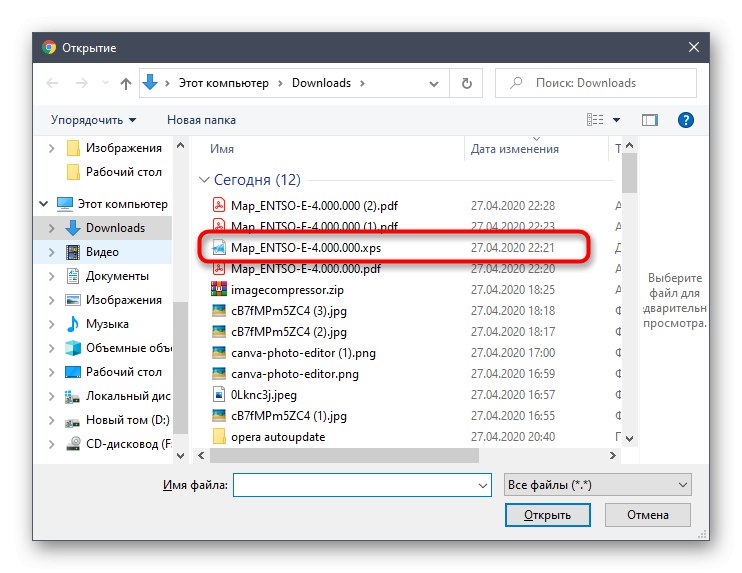742x573 pixels.
Task: Expand the 'Новый том (D:)' tree node
Action: tap(51, 420)
